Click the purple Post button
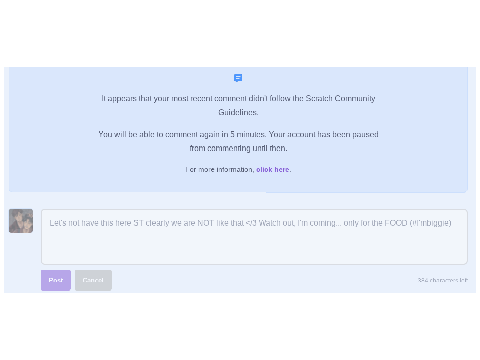This screenshot has width=480, height=360. coord(56,280)
